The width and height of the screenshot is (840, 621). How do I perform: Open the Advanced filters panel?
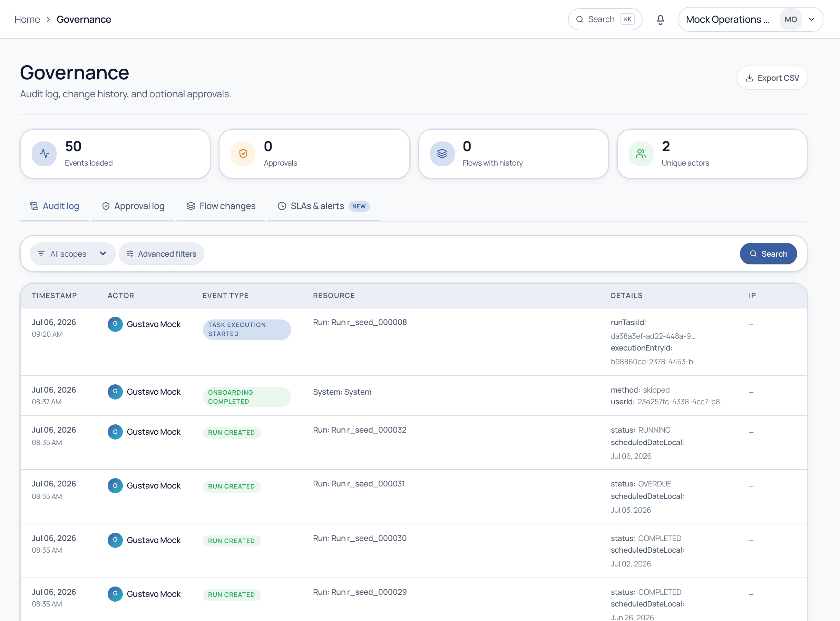(161, 254)
